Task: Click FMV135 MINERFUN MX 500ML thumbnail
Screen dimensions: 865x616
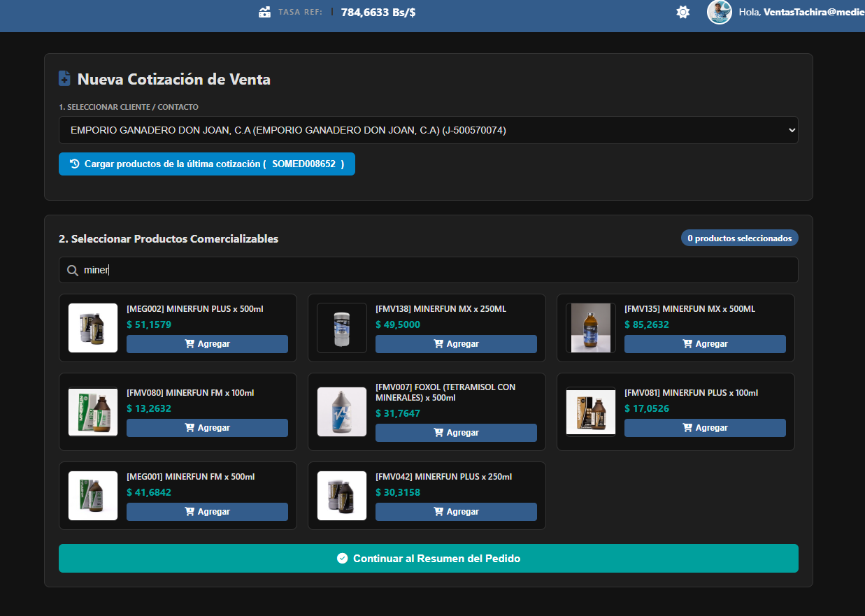Action: (591, 328)
